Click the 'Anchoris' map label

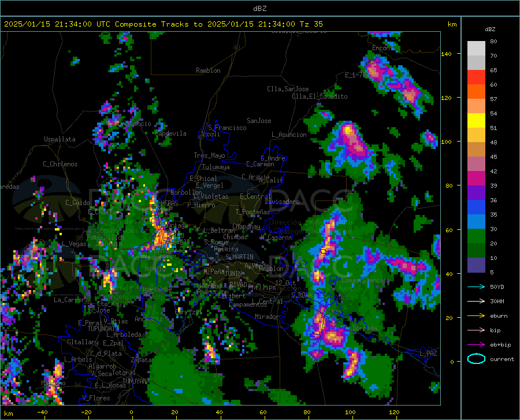click(148, 319)
